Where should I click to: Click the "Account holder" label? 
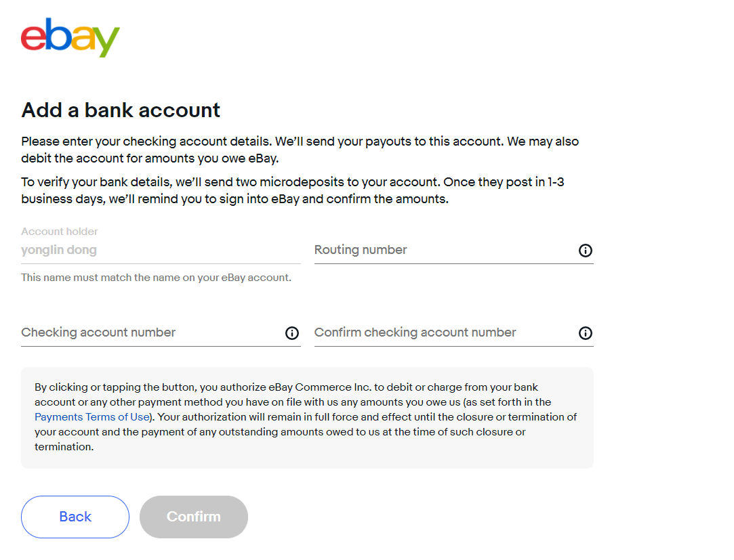click(60, 232)
